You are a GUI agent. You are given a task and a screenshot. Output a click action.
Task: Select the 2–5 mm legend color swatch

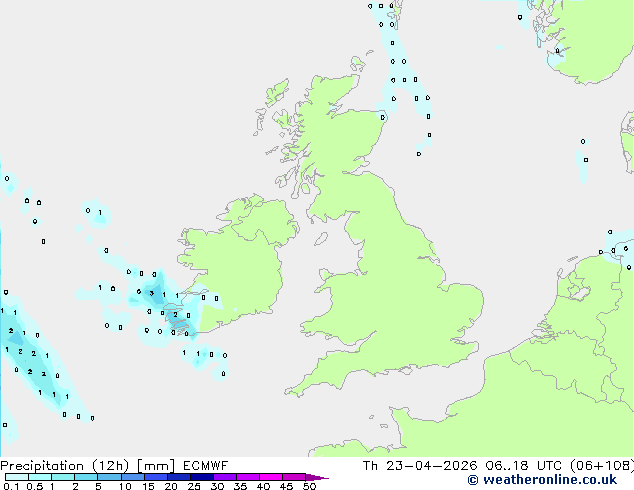pyautogui.click(x=86, y=477)
